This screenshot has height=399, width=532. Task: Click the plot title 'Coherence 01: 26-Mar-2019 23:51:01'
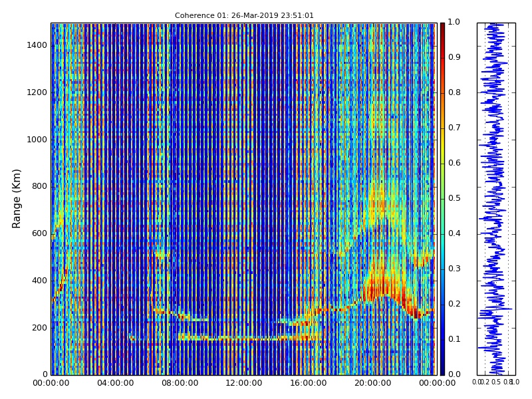point(244,15)
